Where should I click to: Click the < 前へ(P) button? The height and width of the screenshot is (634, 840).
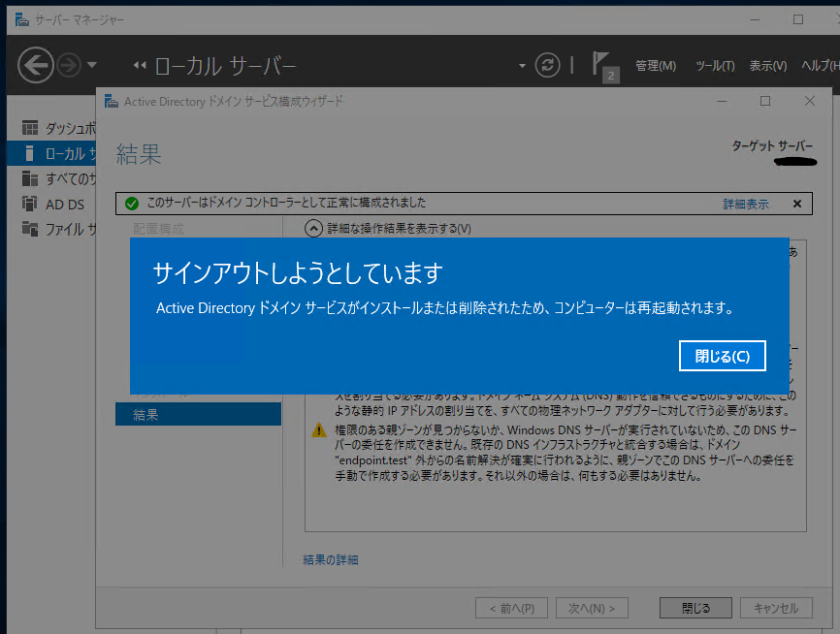(x=511, y=608)
